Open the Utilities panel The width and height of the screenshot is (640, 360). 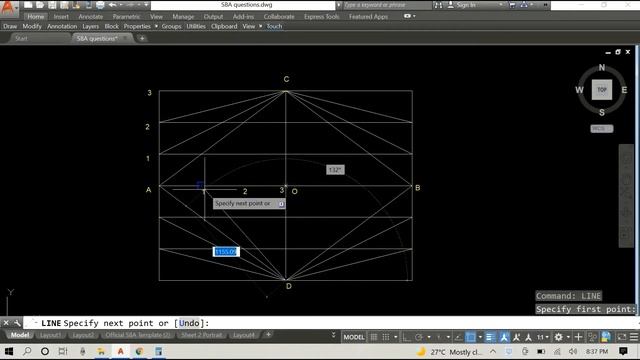(x=196, y=26)
